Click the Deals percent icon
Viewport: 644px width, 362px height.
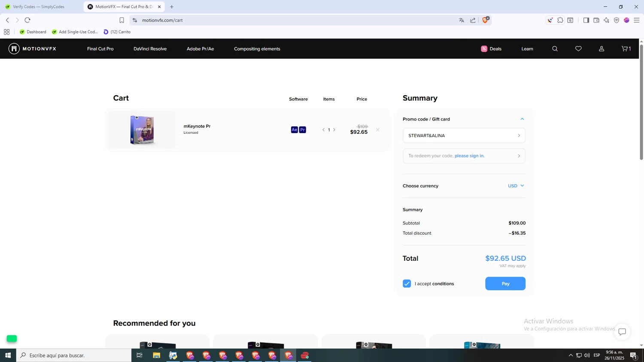point(484,49)
